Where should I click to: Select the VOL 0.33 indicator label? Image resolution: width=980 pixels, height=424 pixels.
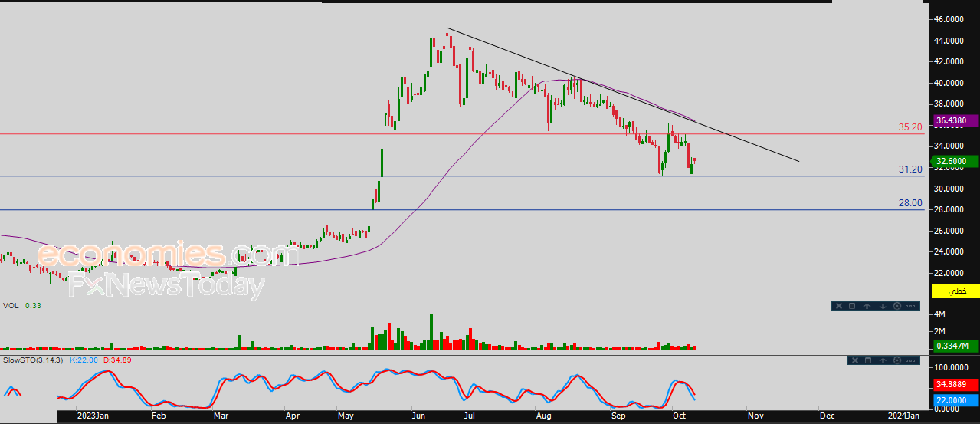pyautogui.click(x=22, y=305)
